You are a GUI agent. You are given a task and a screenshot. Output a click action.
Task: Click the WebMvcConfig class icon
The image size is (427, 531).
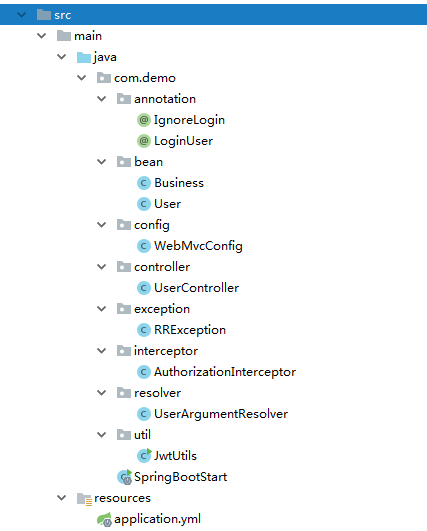pyautogui.click(x=144, y=246)
